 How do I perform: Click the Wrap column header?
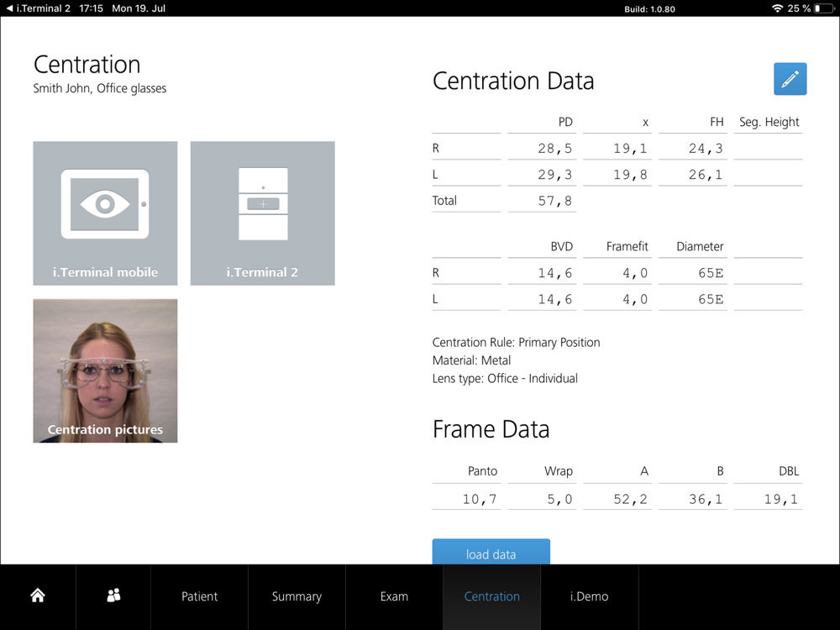point(559,471)
